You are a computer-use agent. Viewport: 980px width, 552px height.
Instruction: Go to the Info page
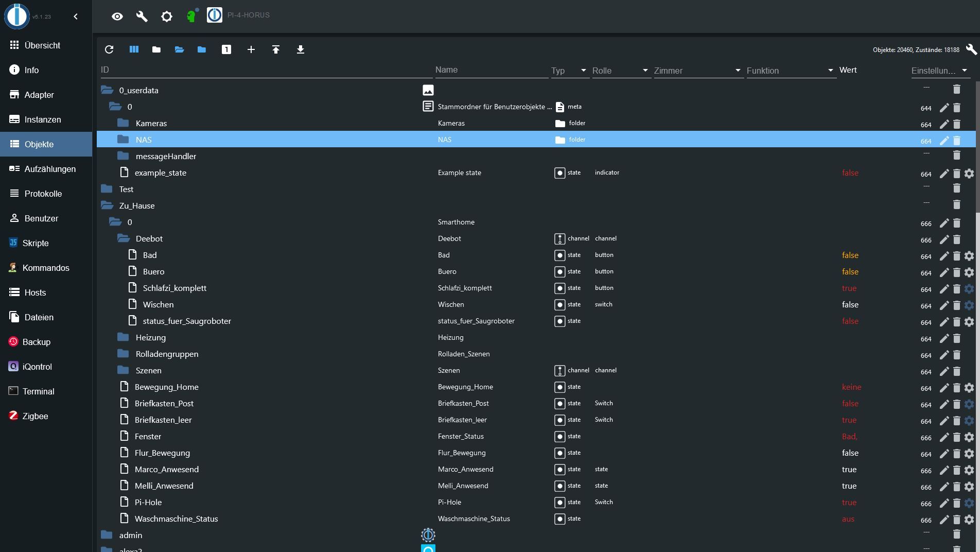pos(46,70)
